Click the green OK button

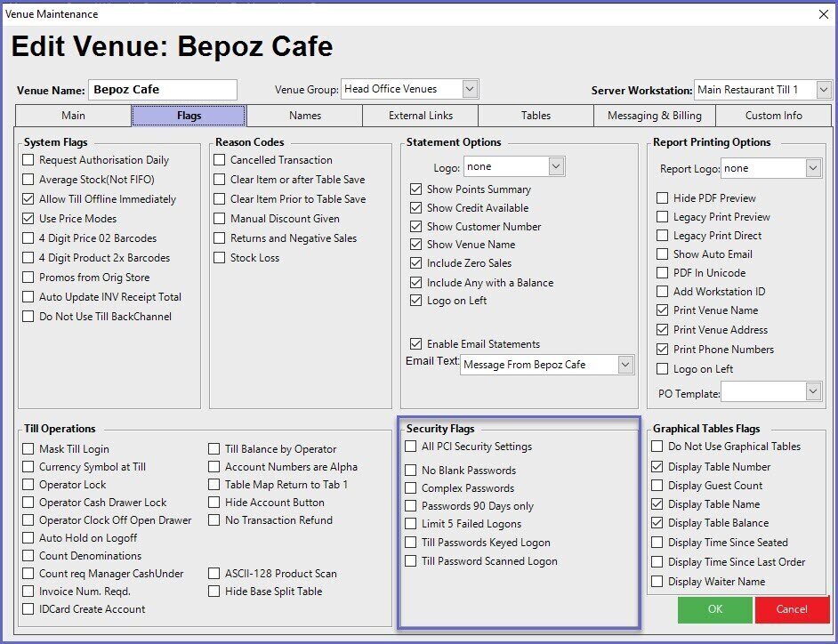(x=714, y=609)
